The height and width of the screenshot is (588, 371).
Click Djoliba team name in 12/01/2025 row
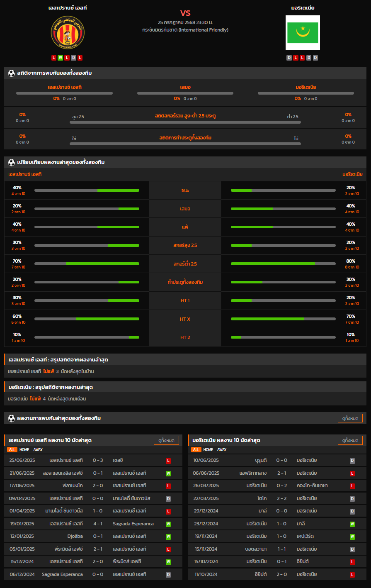pyautogui.click(x=75, y=537)
